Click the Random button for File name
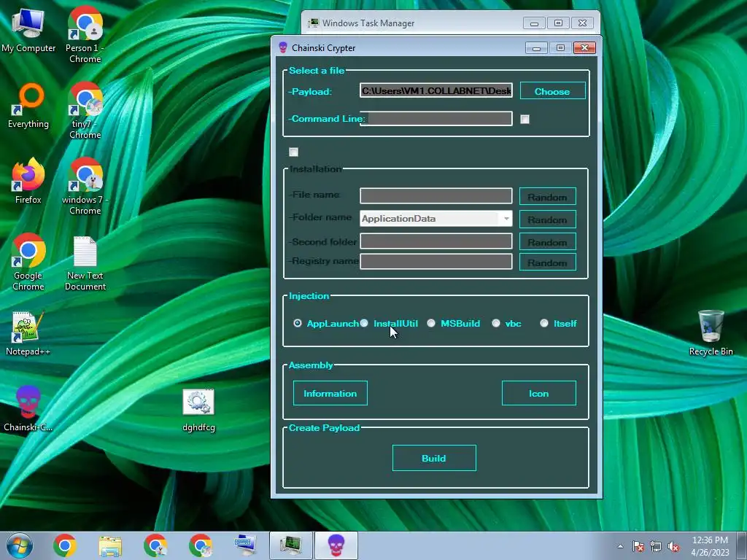 [547, 196]
